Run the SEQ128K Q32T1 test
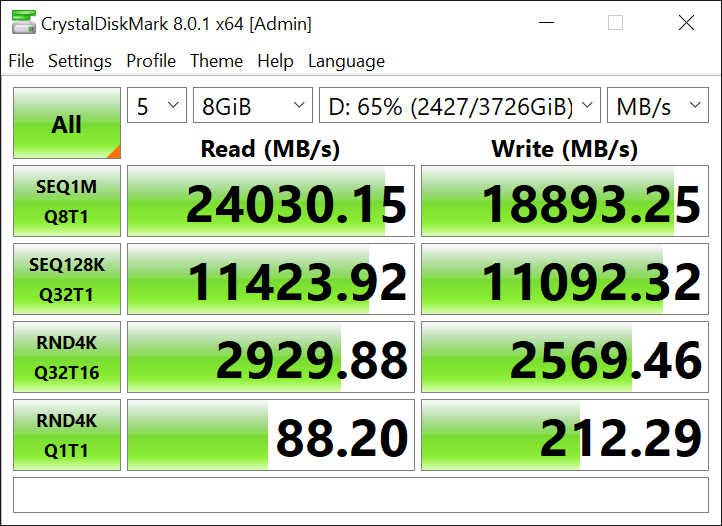 click(x=67, y=279)
